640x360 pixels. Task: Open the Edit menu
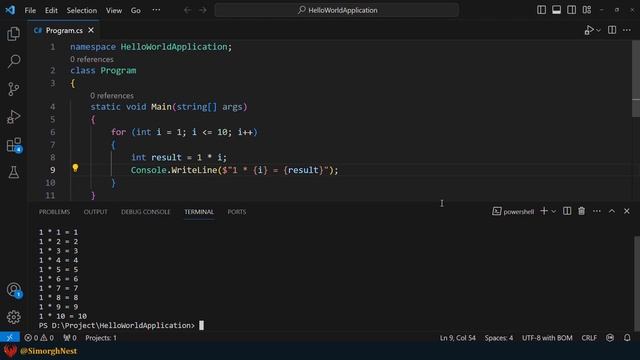pos(51,10)
